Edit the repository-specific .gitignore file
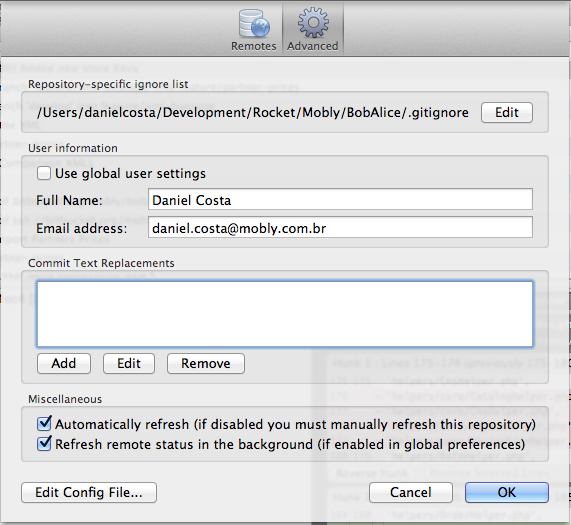This screenshot has width=571, height=525. point(507,112)
